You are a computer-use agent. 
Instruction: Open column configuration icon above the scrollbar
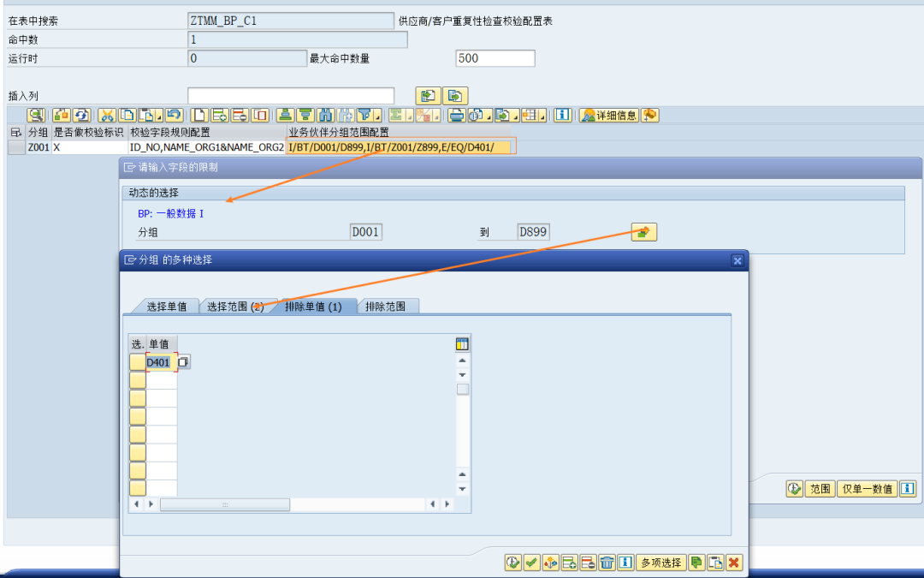point(462,344)
